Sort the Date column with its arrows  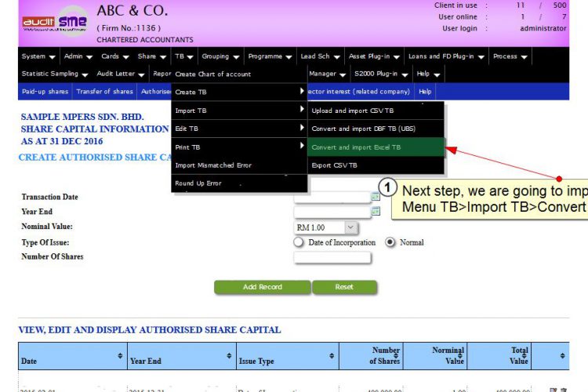tap(120, 356)
